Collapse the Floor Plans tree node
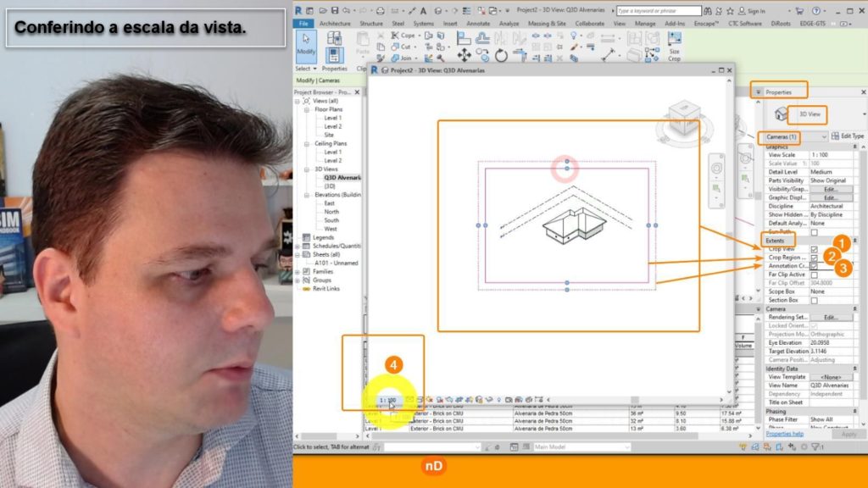This screenshot has width=868, height=488. (308, 109)
